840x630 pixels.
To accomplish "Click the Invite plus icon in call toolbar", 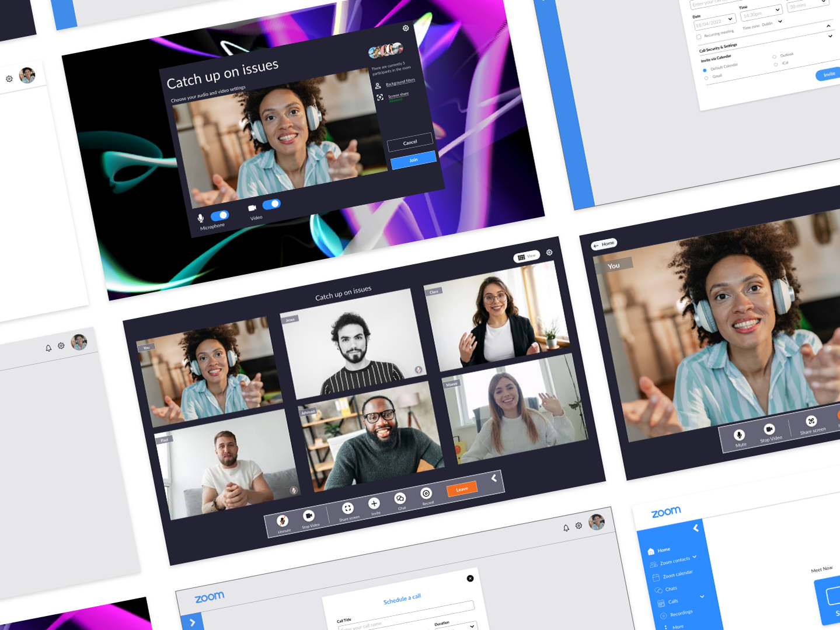I will point(374,503).
